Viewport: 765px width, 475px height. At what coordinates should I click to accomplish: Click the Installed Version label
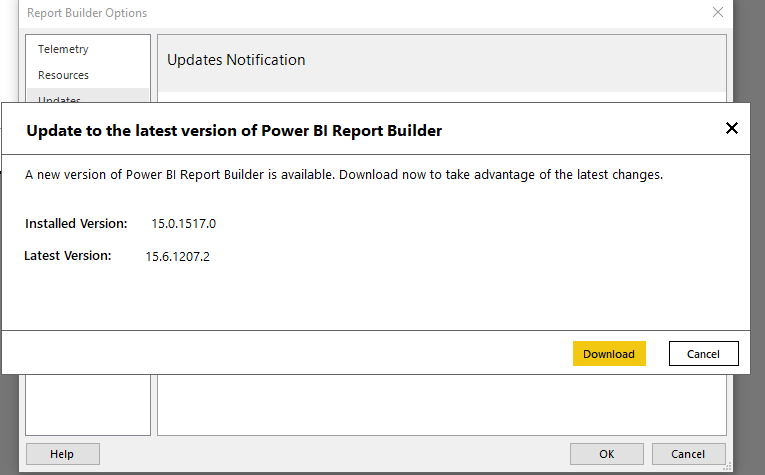[x=76, y=223]
